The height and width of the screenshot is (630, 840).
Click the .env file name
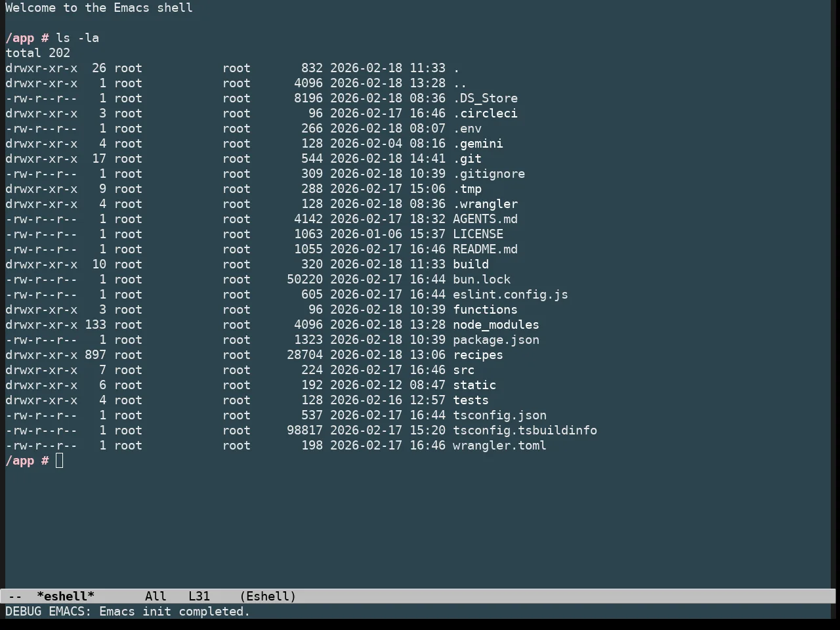pos(467,129)
